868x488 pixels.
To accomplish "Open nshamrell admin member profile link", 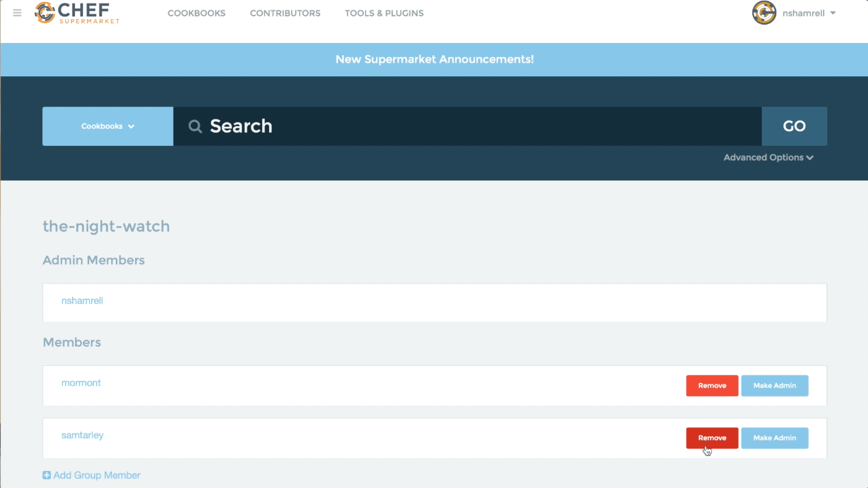I will [82, 301].
